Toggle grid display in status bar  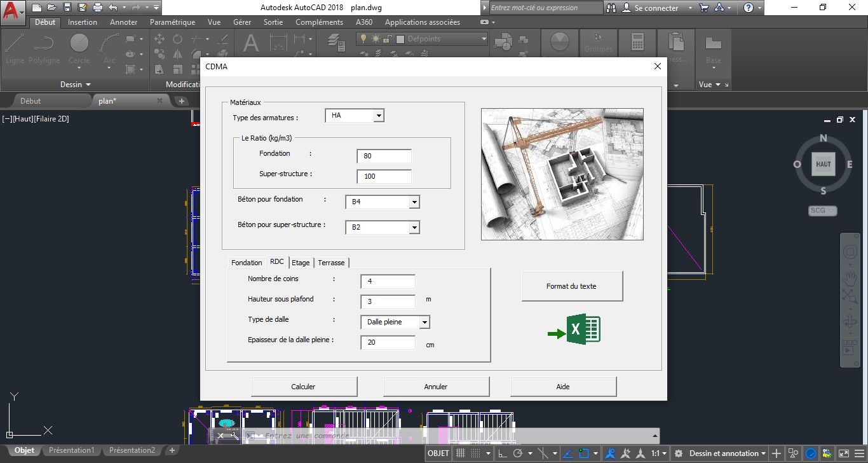460,453
